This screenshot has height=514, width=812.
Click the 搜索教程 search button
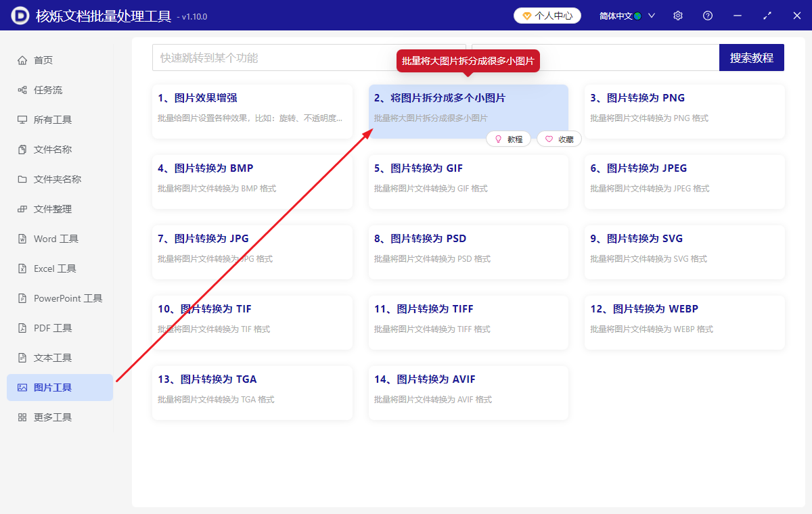(x=751, y=57)
